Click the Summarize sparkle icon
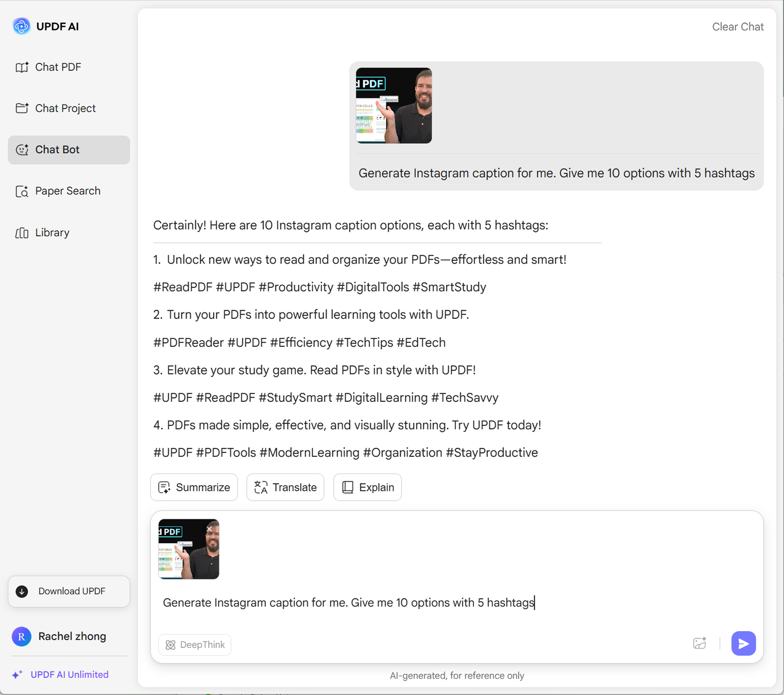This screenshot has width=784, height=695. [164, 487]
